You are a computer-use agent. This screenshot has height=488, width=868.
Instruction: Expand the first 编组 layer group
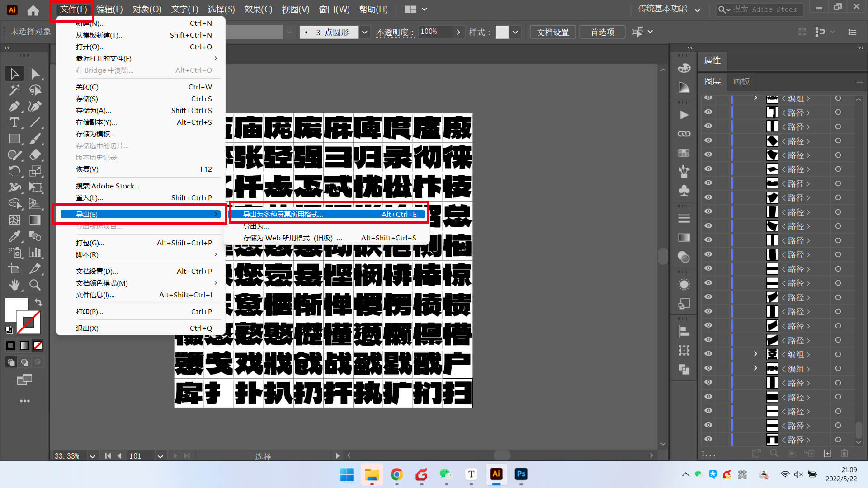click(755, 98)
